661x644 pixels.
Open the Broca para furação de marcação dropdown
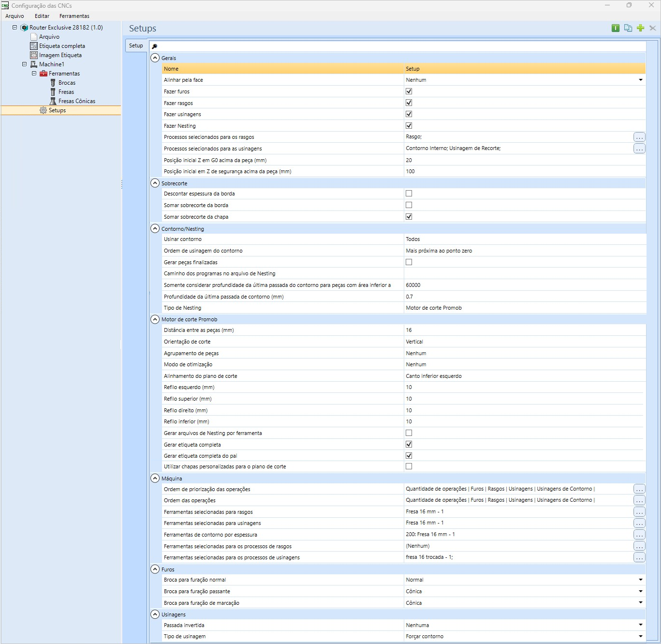tap(641, 603)
